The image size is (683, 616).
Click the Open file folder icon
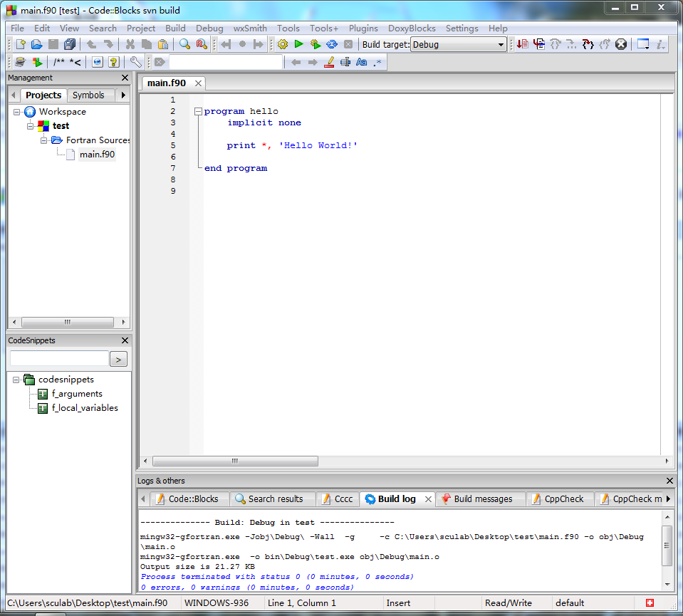pyautogui.click(x=36, y=44)
